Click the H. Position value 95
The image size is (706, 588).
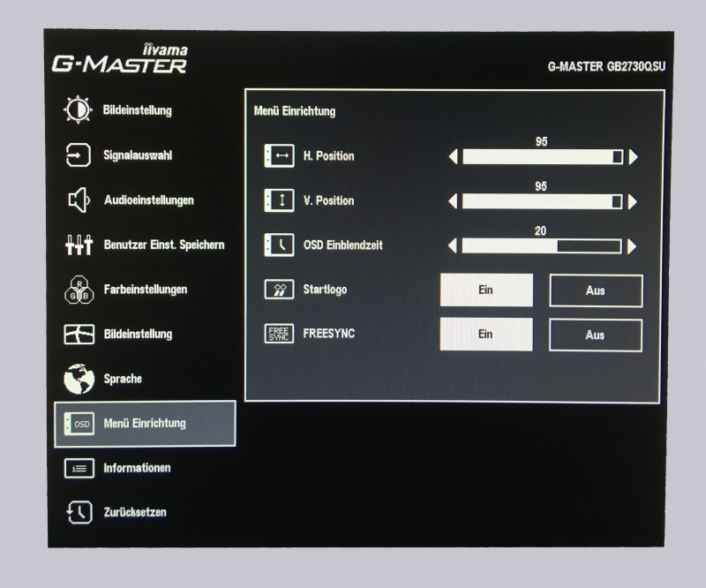[x=542, y=141]
